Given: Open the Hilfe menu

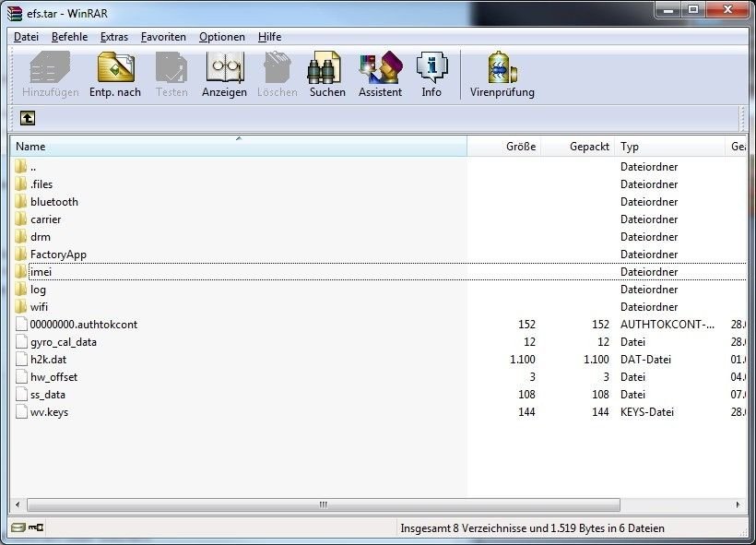Looking at the screenshot, I should pos(269,37).
